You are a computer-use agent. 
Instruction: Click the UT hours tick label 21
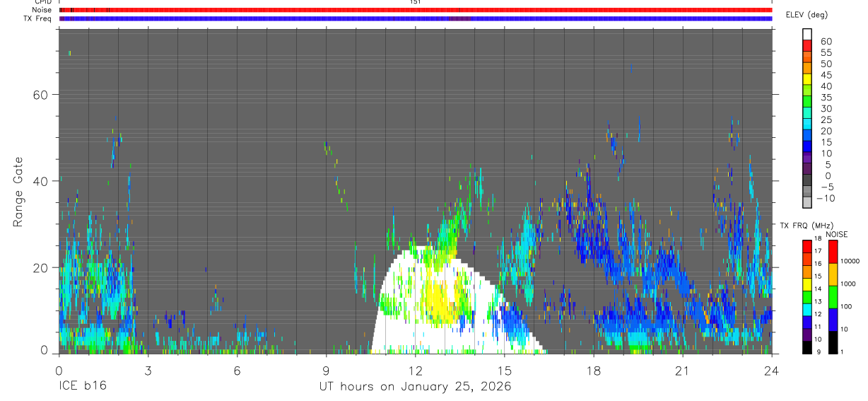coord(683,370)
